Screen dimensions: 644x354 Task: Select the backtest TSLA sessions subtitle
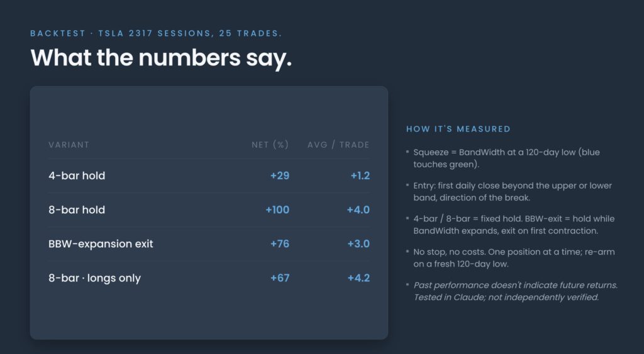156,33
